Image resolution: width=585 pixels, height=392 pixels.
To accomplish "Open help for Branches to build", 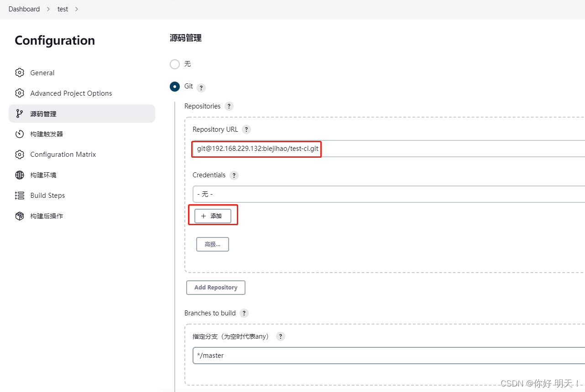I will [x=244, y=313].
